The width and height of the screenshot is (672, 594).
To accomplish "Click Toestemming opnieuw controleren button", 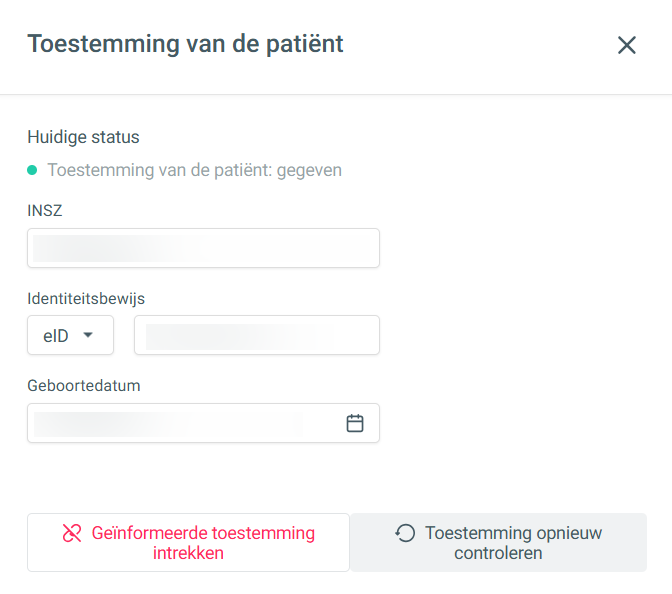I will pos(498,543).
